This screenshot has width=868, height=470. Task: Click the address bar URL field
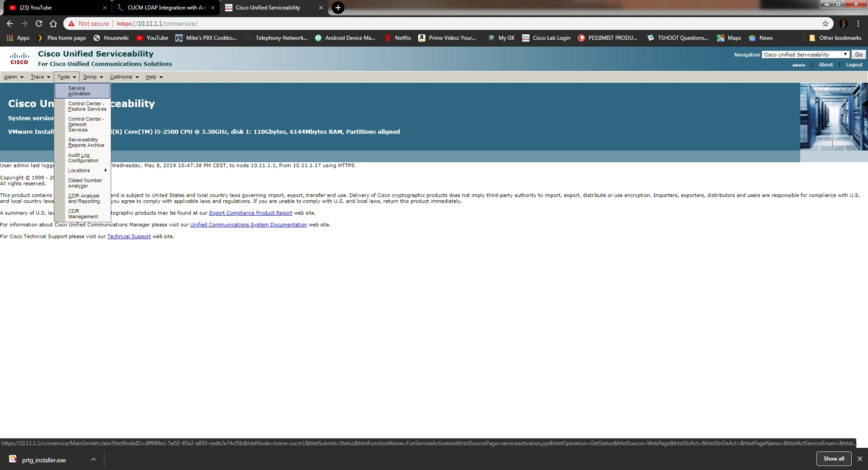(466, 23)
